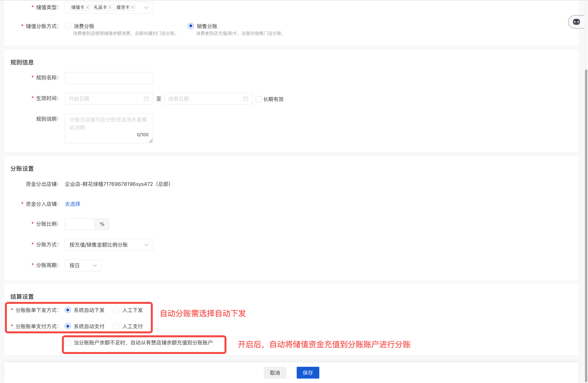
Task: Enable auto-recharge when 分账账户余额不足 checkbox
Action: tap(68, 342)
